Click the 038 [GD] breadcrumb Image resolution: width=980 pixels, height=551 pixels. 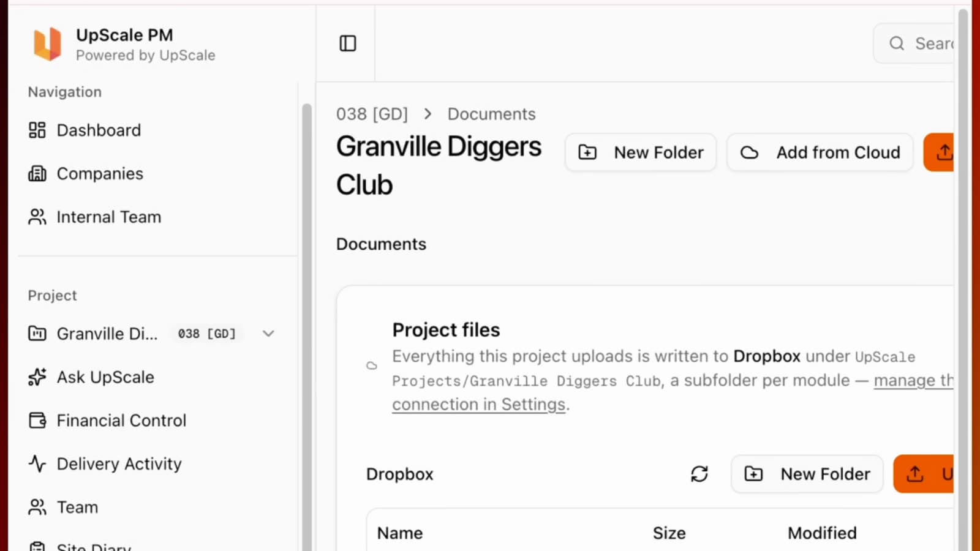coord(372,114)
